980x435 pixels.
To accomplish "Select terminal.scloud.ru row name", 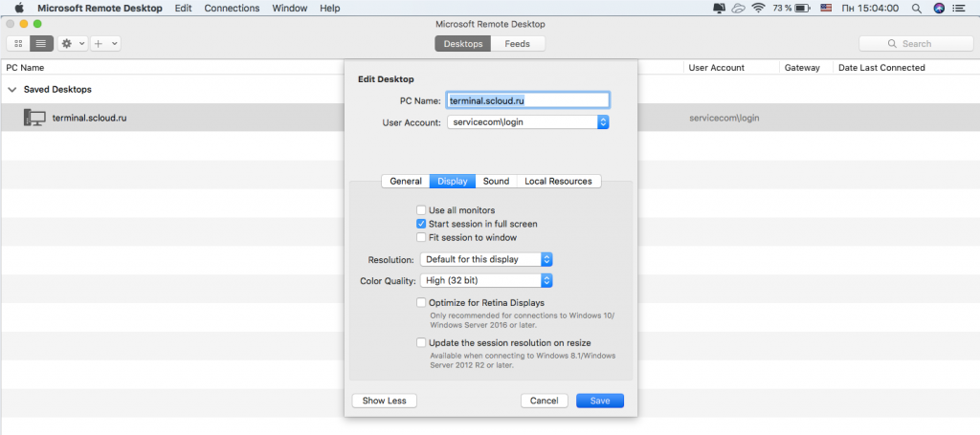I will point(89,118).
